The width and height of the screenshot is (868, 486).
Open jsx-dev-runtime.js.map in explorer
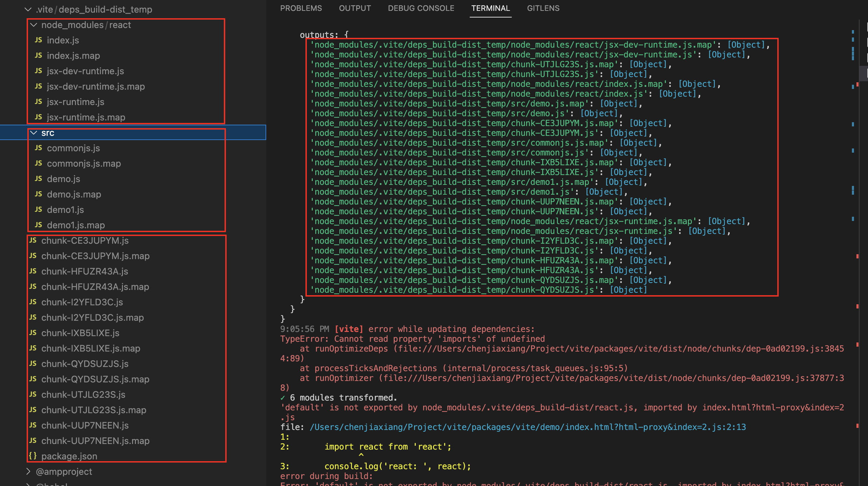click(x=96, y=86)
